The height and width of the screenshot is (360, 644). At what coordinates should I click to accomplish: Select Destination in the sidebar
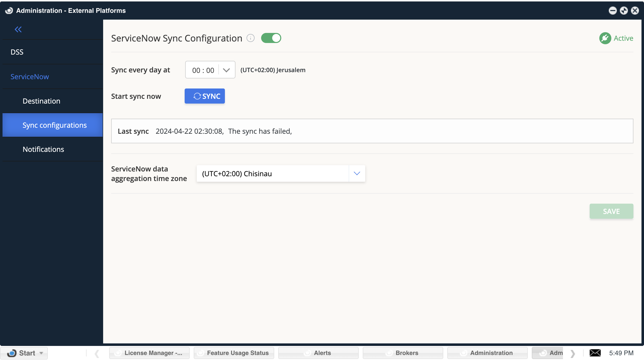[41, 101]
